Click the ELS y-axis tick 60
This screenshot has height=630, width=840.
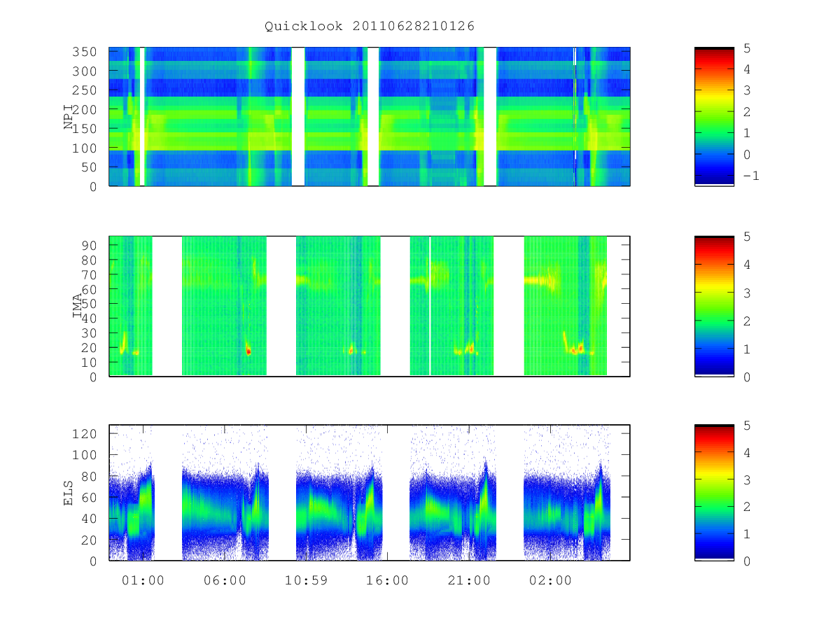[x=88, y=497]
